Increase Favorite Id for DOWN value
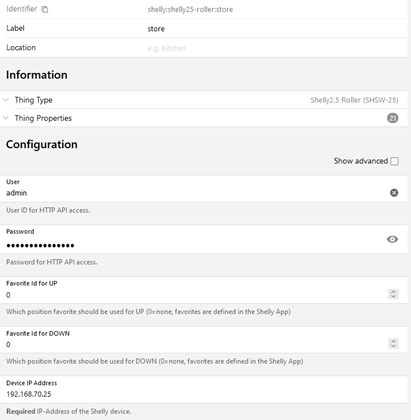411x420 pixels. point(393,341)
